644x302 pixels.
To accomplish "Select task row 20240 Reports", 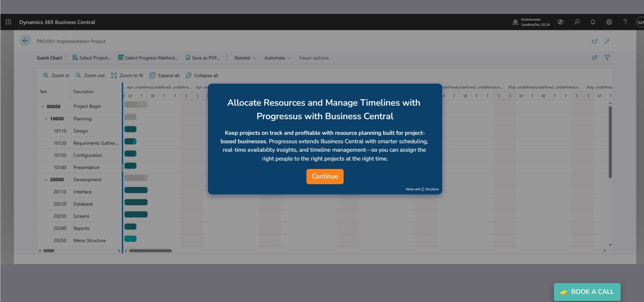I will click(x=79, y=229).
